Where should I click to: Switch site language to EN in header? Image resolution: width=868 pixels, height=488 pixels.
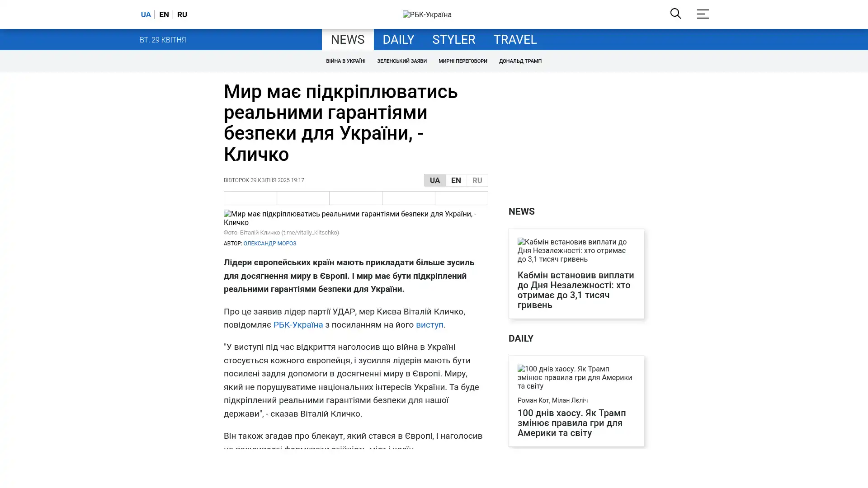tap(164, 14)
